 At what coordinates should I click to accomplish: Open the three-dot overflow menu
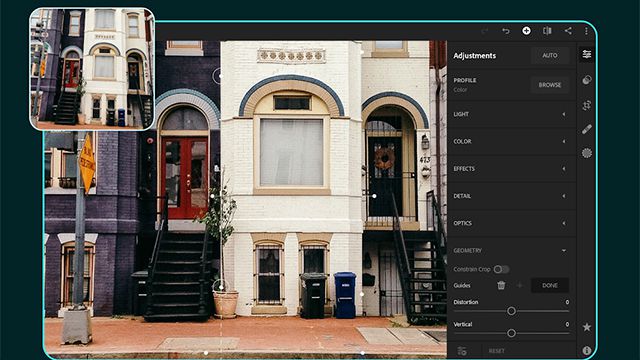tap(586, 31)
